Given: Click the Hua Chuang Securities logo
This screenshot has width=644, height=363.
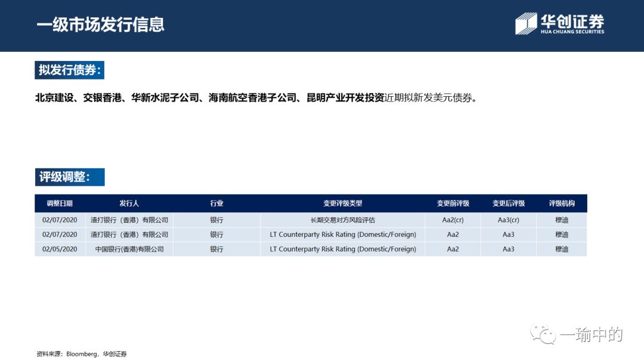Looking at the screenshot, I should (x=560, y=23).
